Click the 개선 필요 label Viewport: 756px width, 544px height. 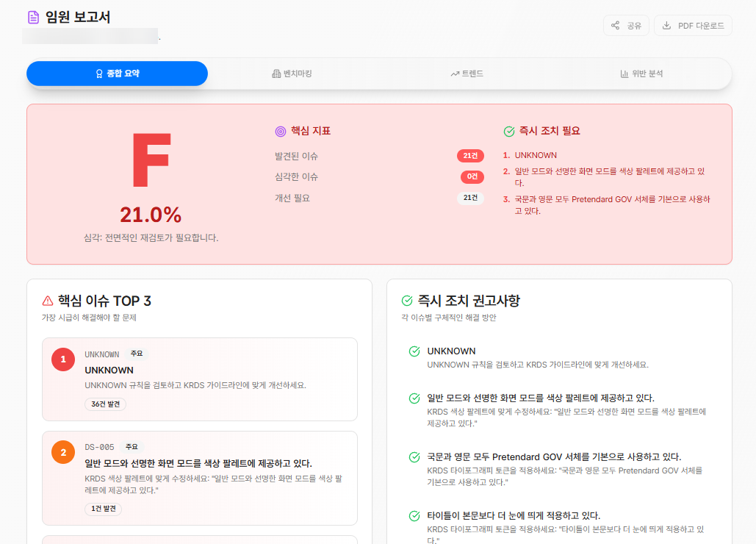[292, 198]
